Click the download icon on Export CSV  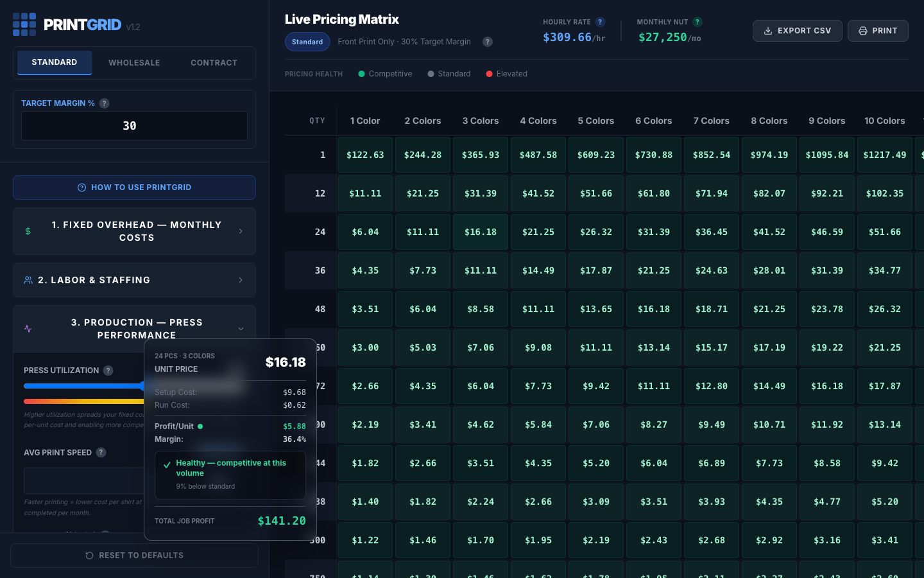pyautogui.click(x=767, y=30)
